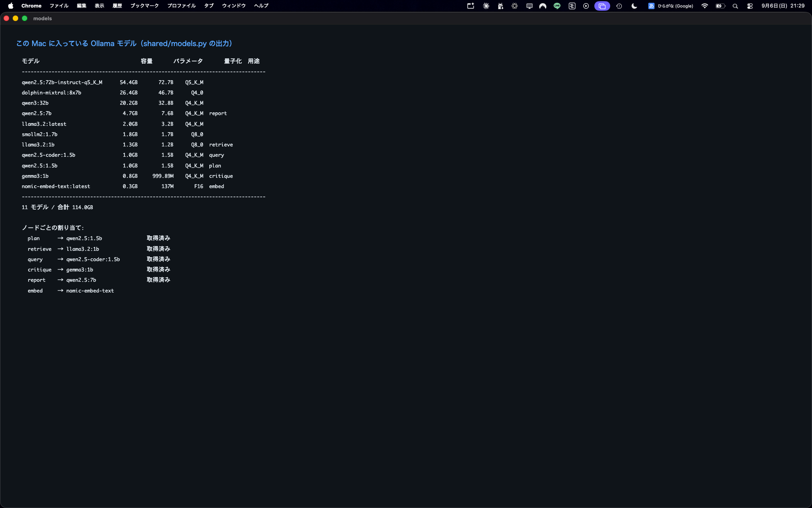Click the 'critique' usage cell of gemma3:1b
Screen dimensions: 812x508
(221, 176)
